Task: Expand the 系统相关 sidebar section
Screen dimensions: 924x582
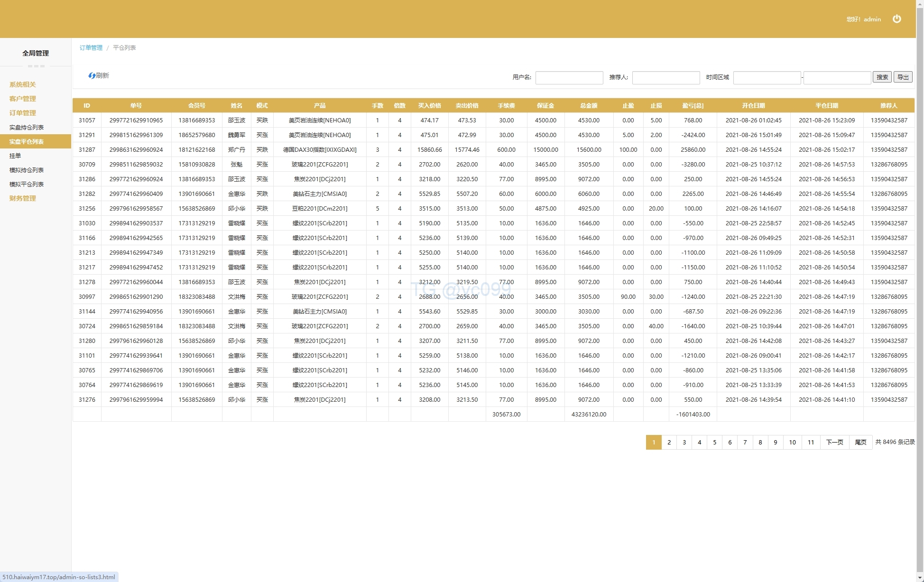Action: tap(23, 84)
